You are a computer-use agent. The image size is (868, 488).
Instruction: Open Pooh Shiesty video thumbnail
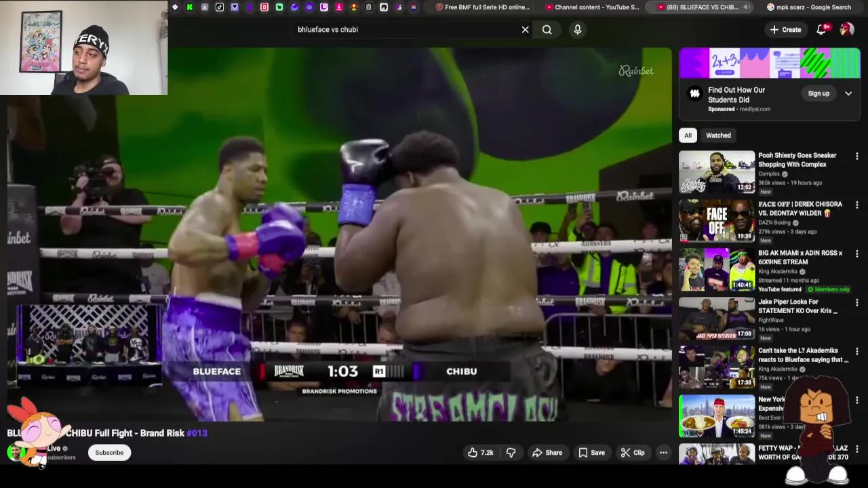click(x=717, y=172)
